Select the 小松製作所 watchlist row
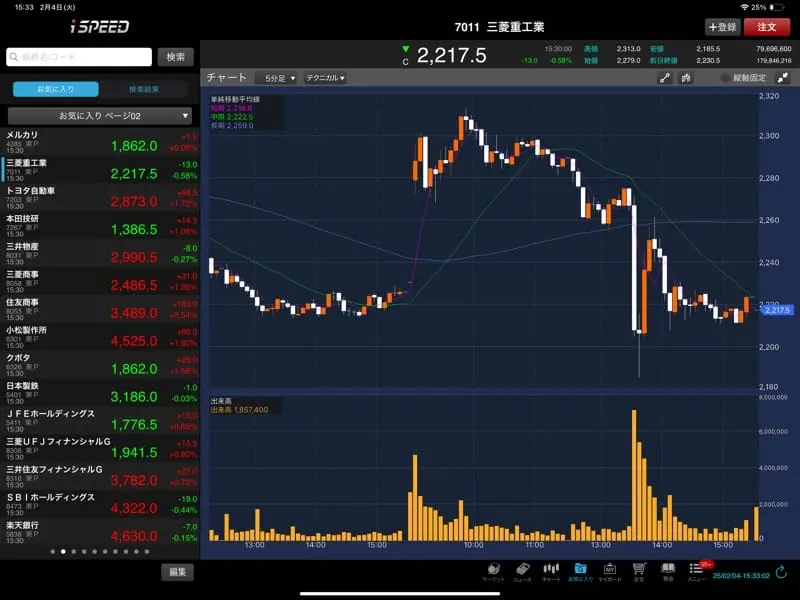 coord(99,337)
